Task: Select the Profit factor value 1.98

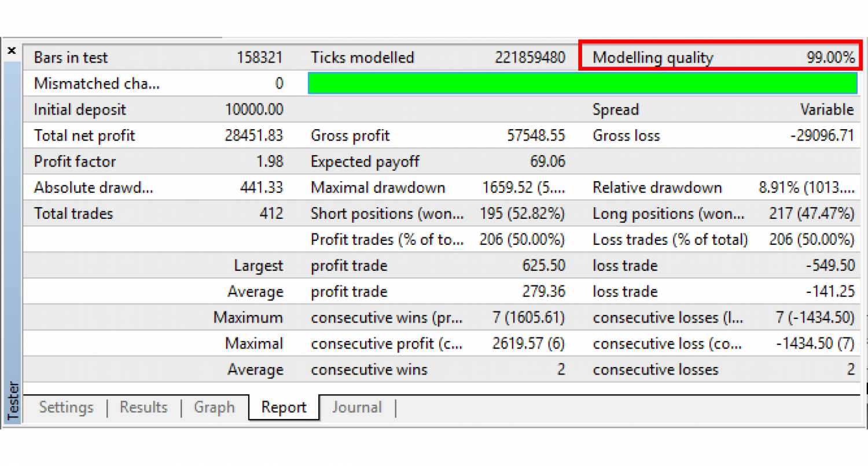Action: 272,162
